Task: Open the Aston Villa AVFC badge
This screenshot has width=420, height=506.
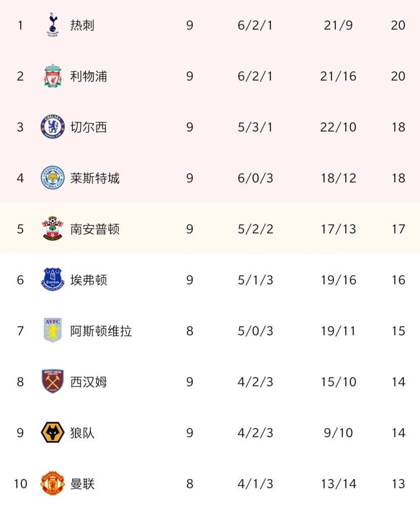Action: 53,331
